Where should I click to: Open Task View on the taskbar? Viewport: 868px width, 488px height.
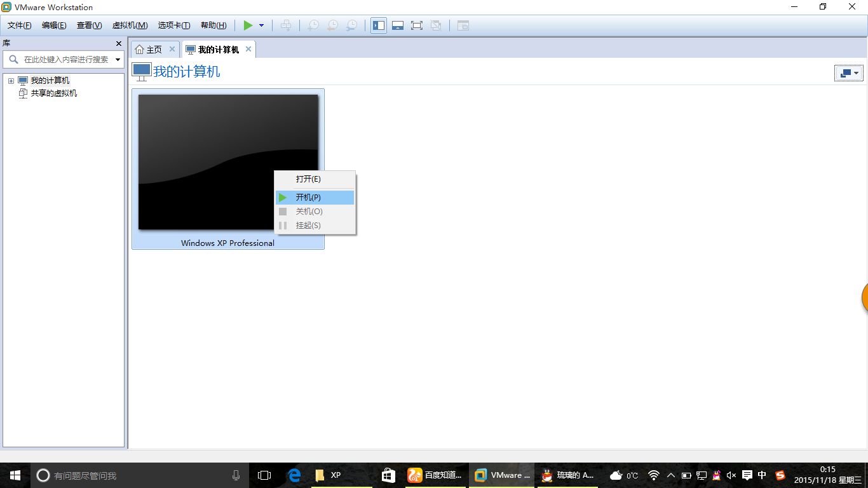click(264, 475)
